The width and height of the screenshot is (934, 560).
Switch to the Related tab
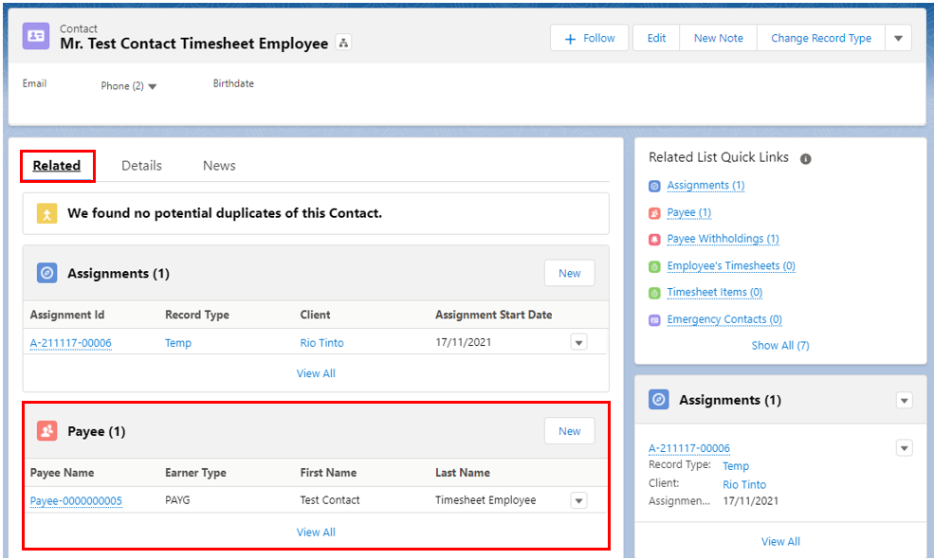(x=57, y=166)
